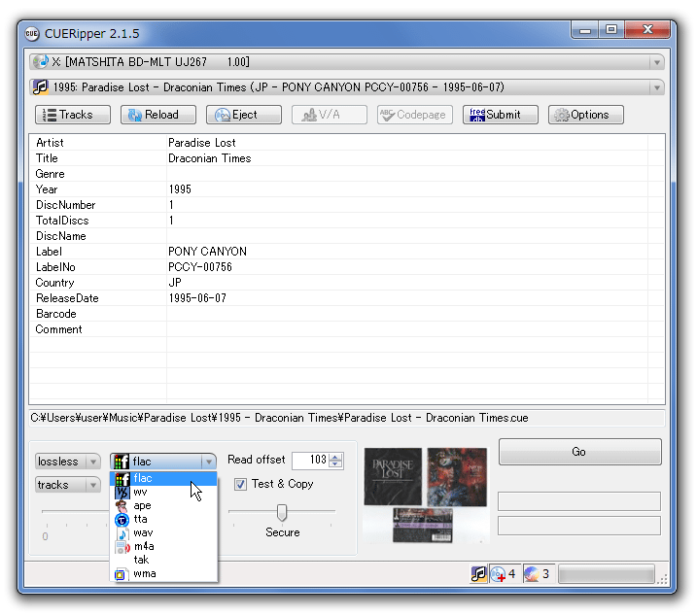The image size is (697, 616).
Task: Click the Read offset number field
Action: (x=311, y=460)
